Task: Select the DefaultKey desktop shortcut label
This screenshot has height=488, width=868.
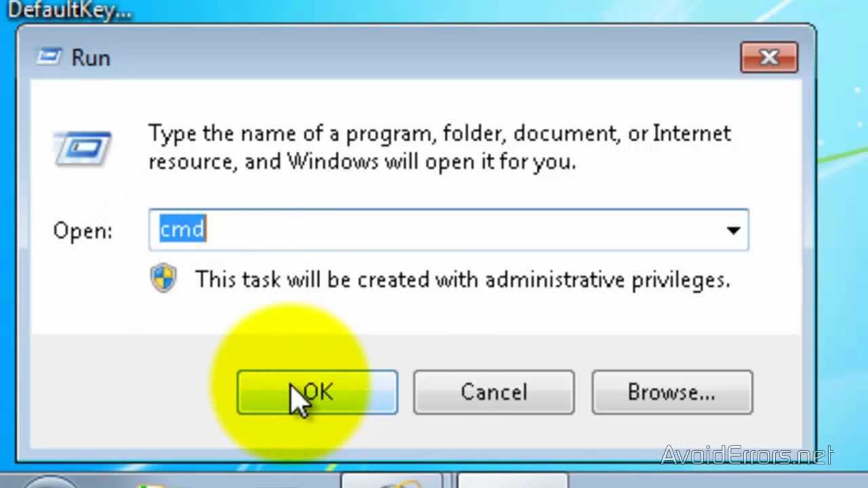Action: coord(66,9)
